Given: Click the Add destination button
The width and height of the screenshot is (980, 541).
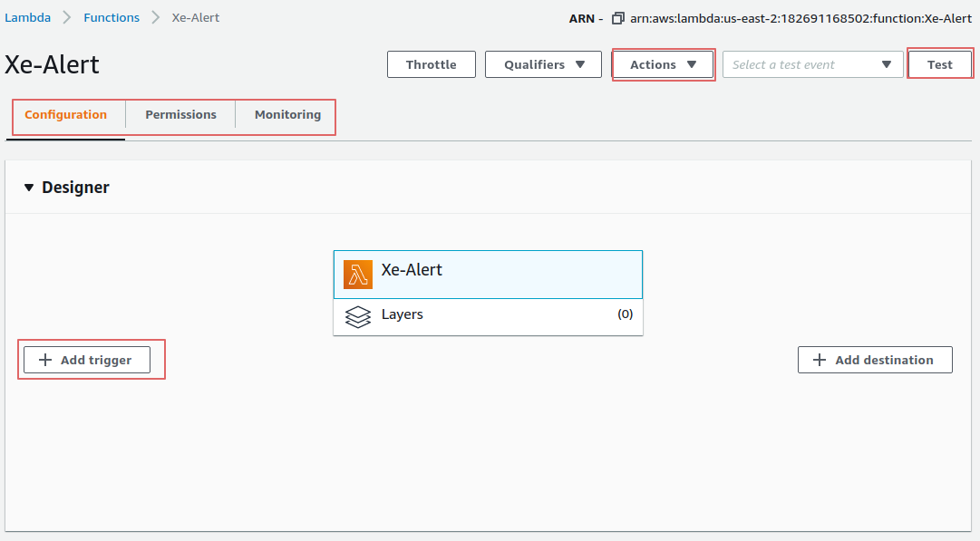Looking at the screenshot, I should pos(875,360).
